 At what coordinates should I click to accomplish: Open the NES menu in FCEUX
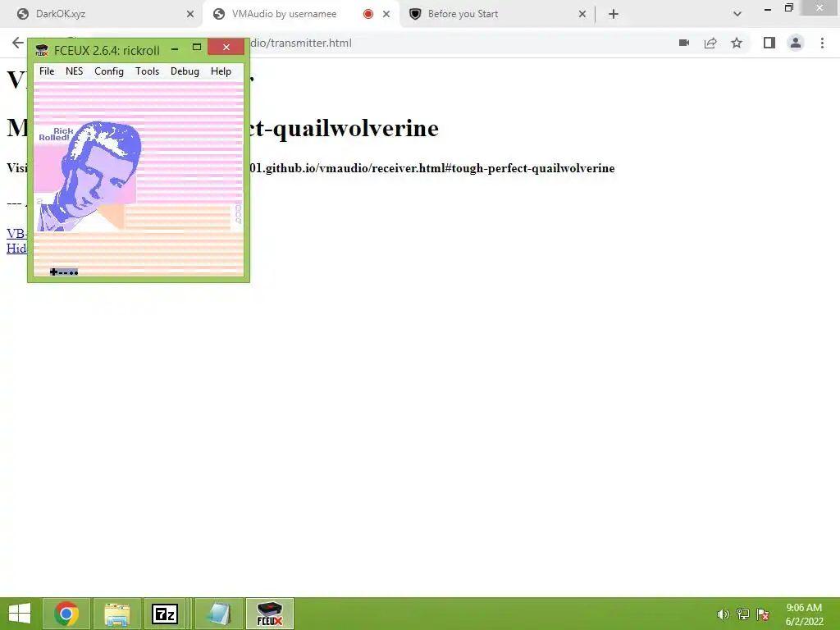[74, 71]
